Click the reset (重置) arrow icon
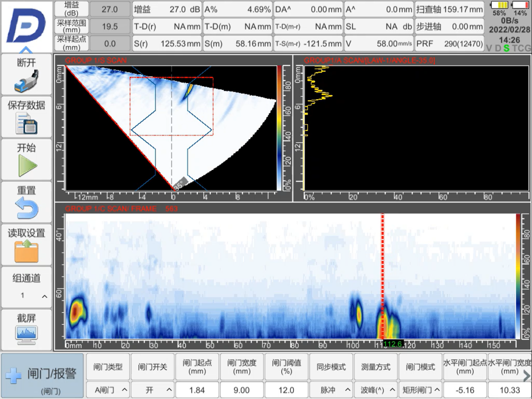 (x=26, y=209)
